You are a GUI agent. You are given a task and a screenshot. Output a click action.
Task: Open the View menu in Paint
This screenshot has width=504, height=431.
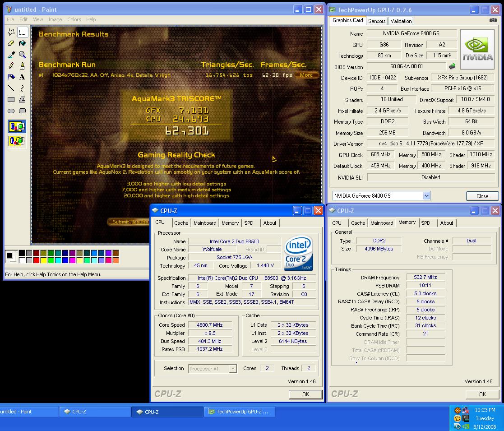click(x=38, y=19)
